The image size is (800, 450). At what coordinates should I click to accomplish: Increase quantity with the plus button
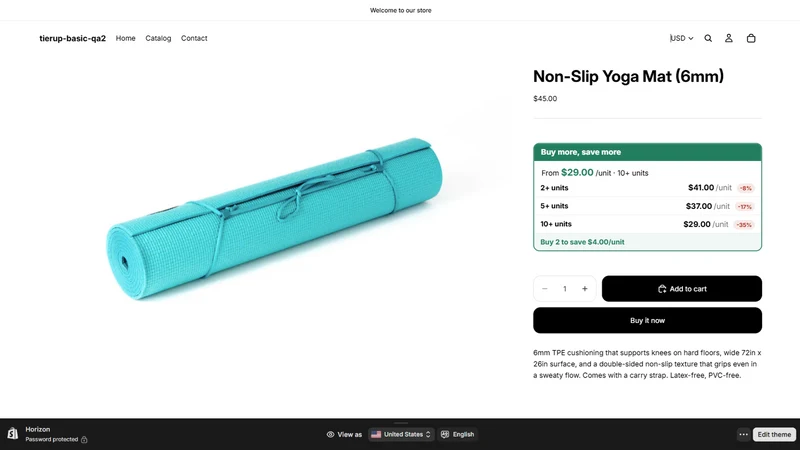point(585,289)
